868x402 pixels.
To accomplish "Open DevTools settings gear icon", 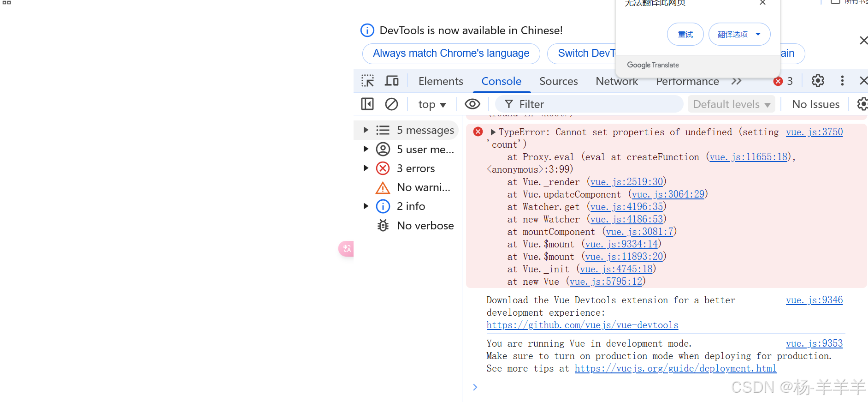I will coord(818,81).
